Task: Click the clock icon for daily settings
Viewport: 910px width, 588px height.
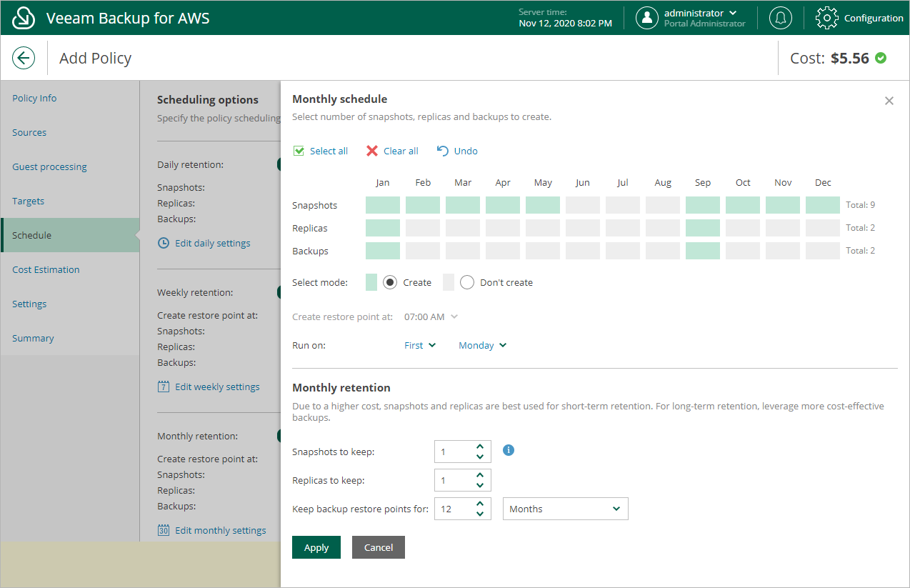Action: pyautogui.click(x=164, y=243)
